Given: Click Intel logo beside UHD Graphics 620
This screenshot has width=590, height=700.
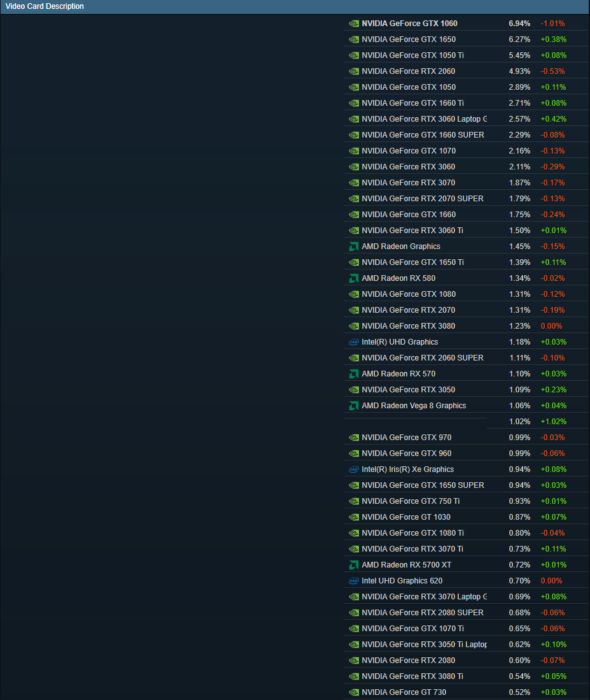Looking at the screenshot, I should tap(354, 581).
